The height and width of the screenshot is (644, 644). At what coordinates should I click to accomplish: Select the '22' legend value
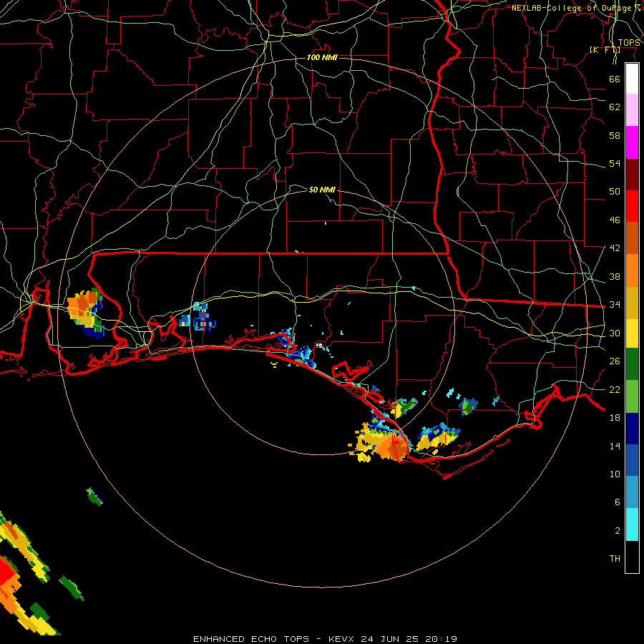pyautogui.click(x=615, y=389)
